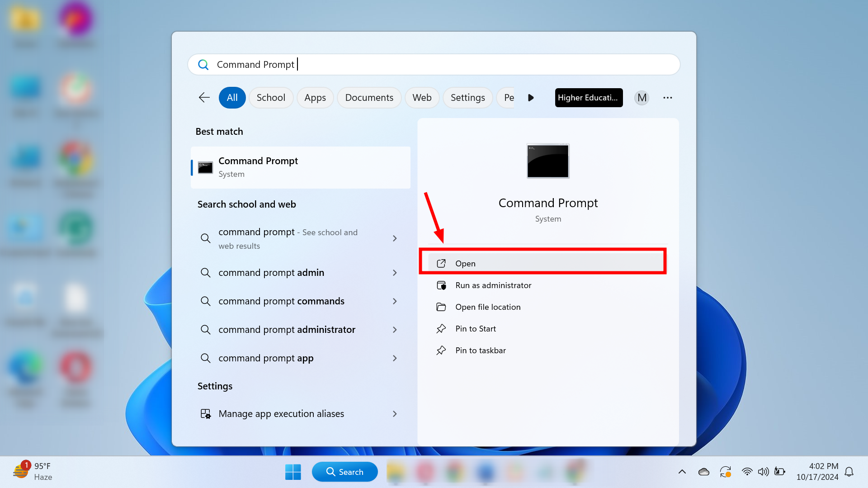Click the Higher Education button
The width and height of the screenshot is (868, 488).
click(588, 98)
